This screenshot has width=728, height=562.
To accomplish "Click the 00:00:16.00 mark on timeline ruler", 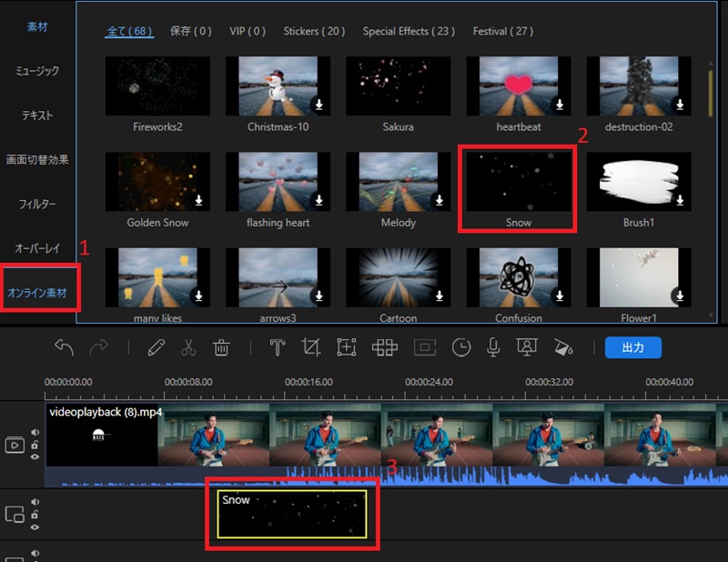I will coord(308,382).
